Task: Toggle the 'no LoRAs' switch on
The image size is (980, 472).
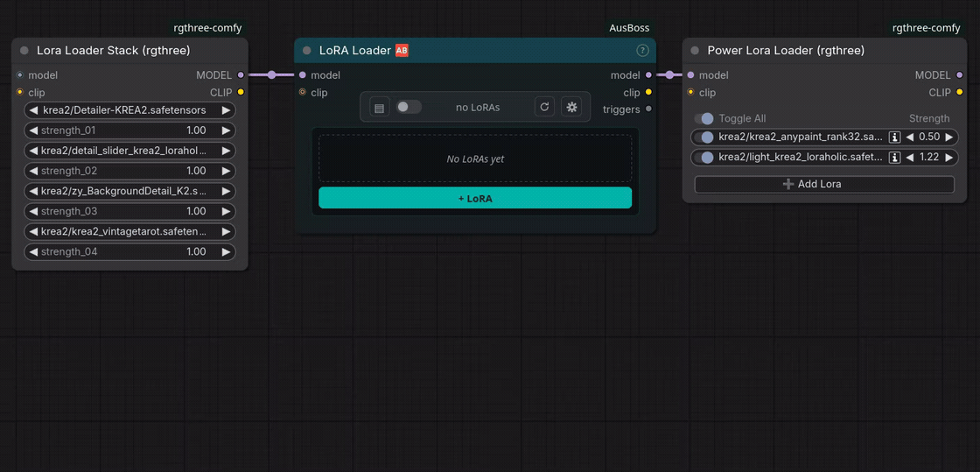Action: tap(409, 107)
